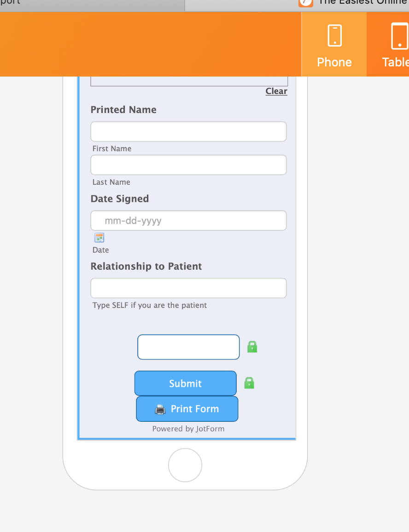This screenshot has height=532, width=409.
Task: Clear the signature using the Clear link
Action: click(276, 91)
